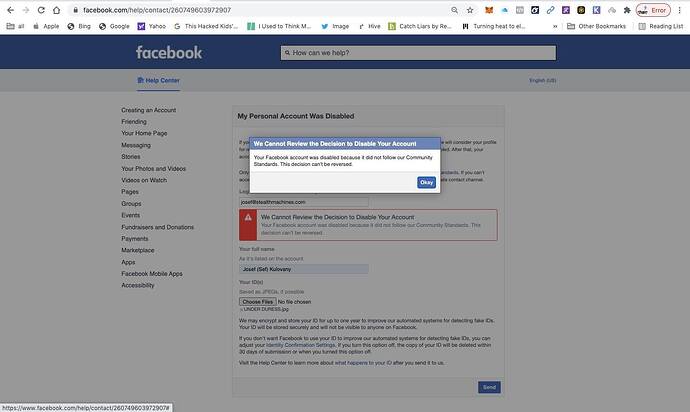
Task: Open 'Facebook Mobile Apps' topic
Action: 152,274
